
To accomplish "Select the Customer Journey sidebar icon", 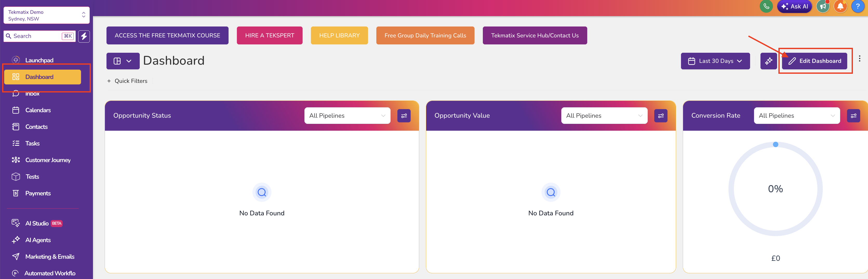I will (16, 160).
